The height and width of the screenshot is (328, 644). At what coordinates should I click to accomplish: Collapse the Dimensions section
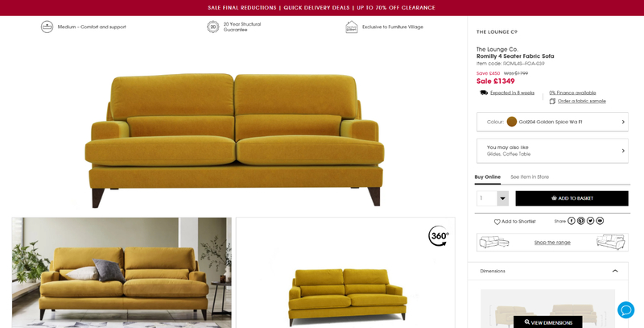tap(615, 271)
